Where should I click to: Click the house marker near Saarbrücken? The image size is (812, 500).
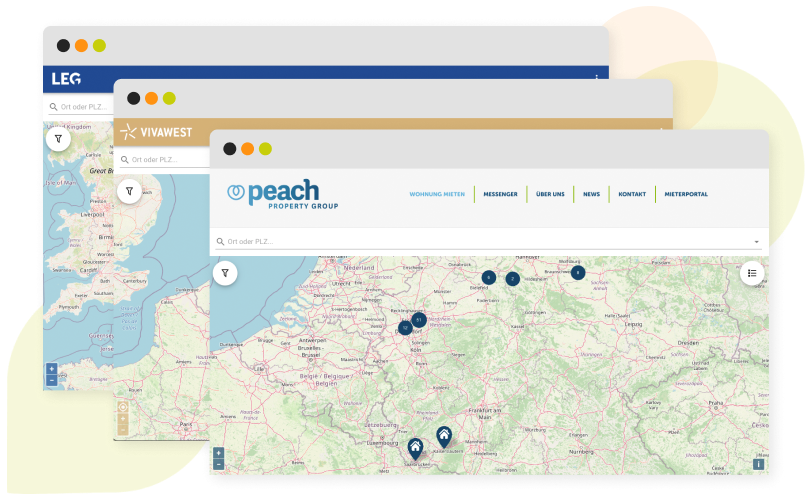click(415, 447)
